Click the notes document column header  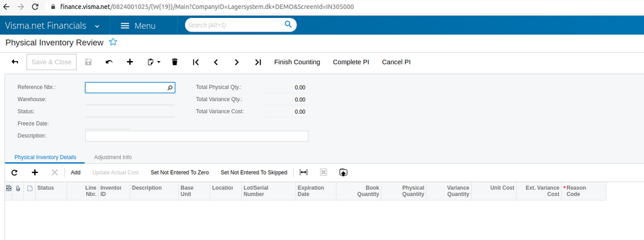30,189
